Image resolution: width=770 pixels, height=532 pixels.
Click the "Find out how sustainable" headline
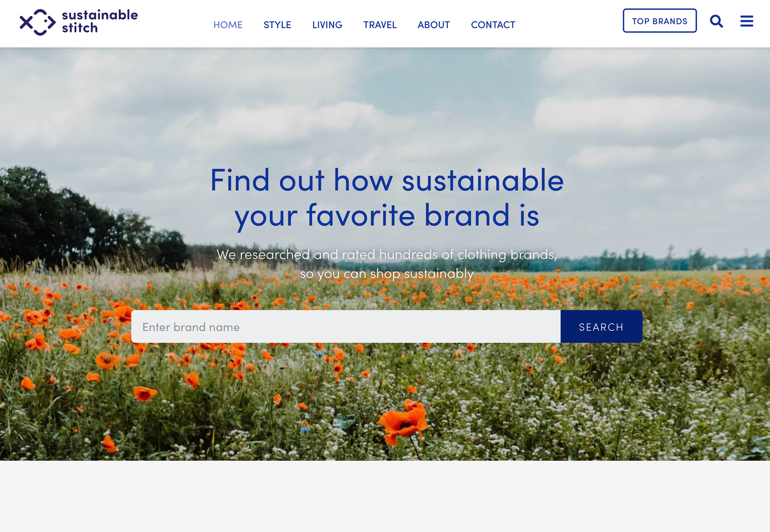coord(387,198)
